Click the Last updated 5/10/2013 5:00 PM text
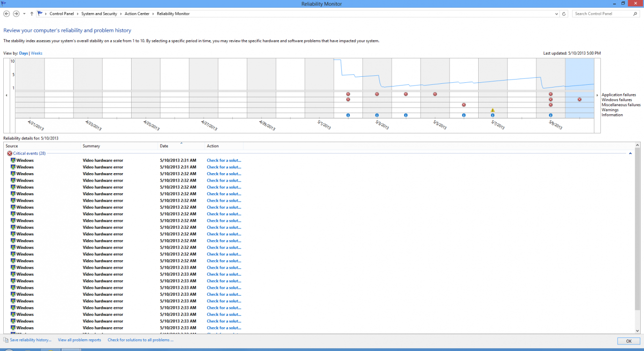This screenshot has width=644, height=351. tap(572, 53)
